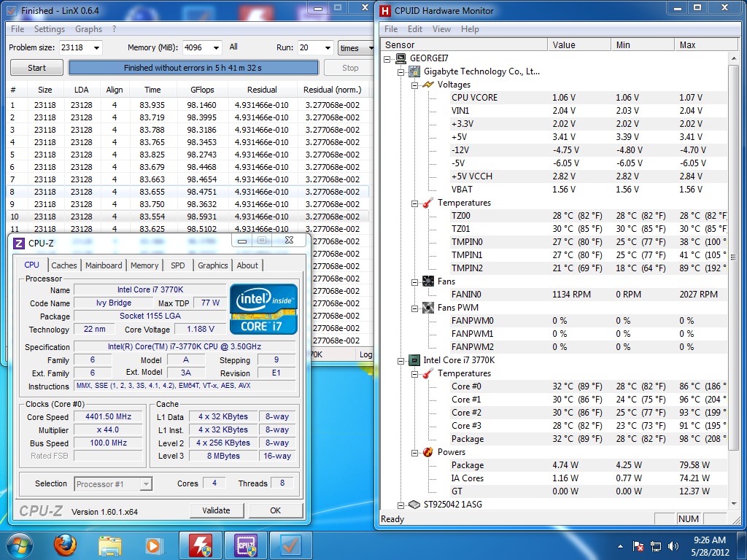Click the HWMonitor scroll down arrow
Viewport: 747px width, 560px height.
coord(732,504)
